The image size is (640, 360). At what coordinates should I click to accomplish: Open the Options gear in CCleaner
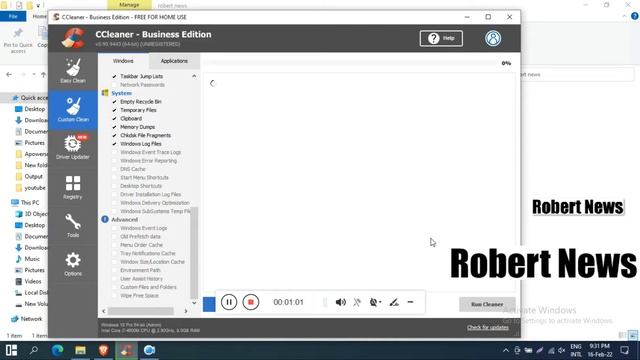point(73,264)
